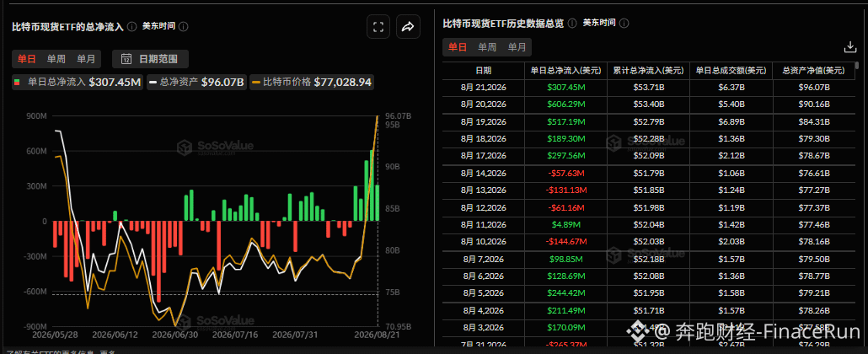Click the $4.89M inflow value
This screenshot has width=868, height=354.
(565, 224)
